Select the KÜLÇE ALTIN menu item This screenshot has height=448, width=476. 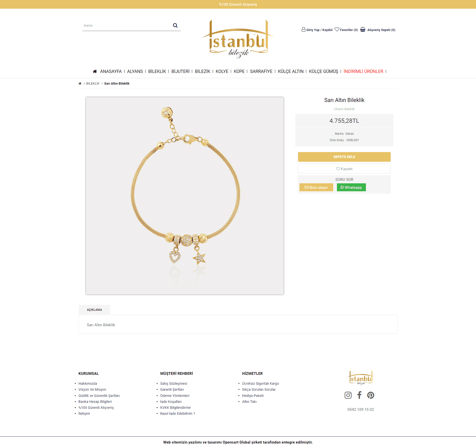point(291,71)
